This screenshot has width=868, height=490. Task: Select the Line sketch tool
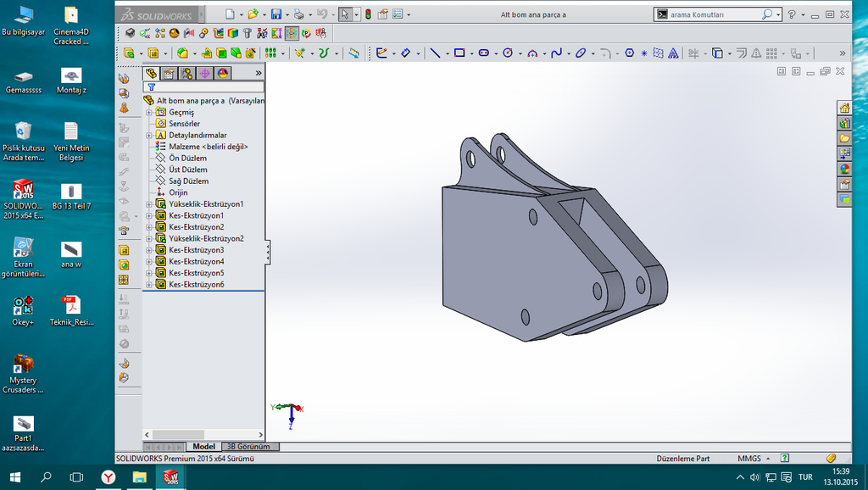tap(435, 53)
